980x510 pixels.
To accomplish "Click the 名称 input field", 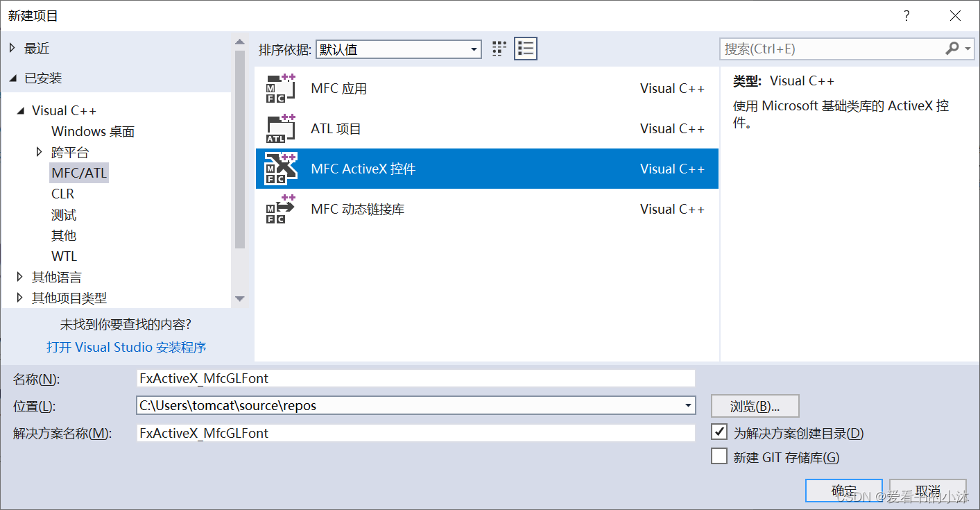I will 415,378.
